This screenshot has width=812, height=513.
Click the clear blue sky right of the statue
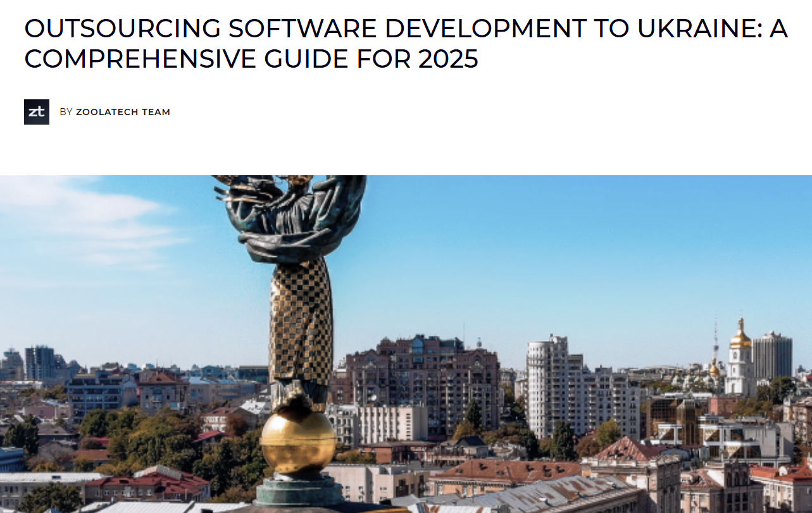538,253
